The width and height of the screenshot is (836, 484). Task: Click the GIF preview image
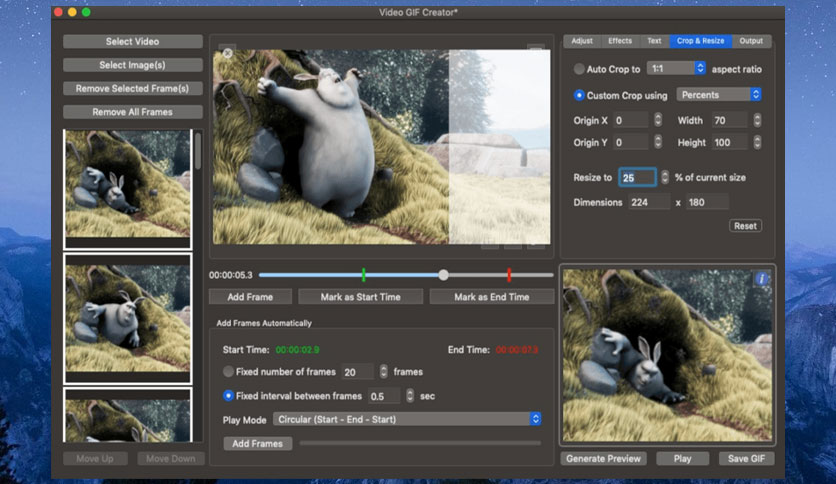point(667,355)
